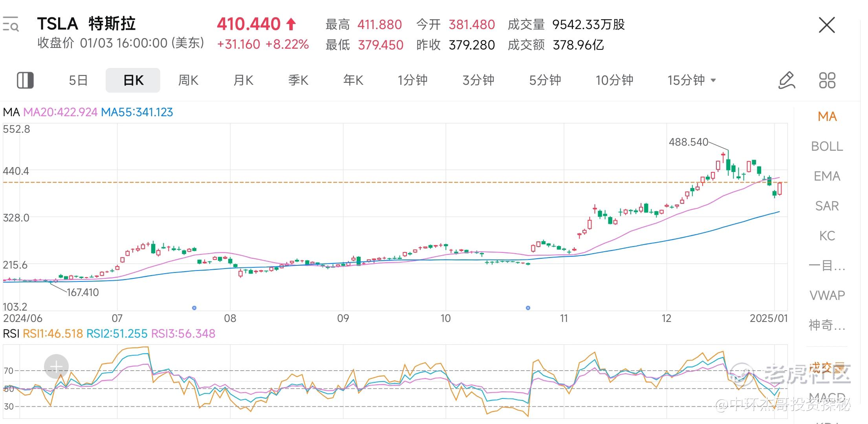Click the blue event dot before 11
The height and width of the screenshot is (424, 868).
tap(528, 308)
